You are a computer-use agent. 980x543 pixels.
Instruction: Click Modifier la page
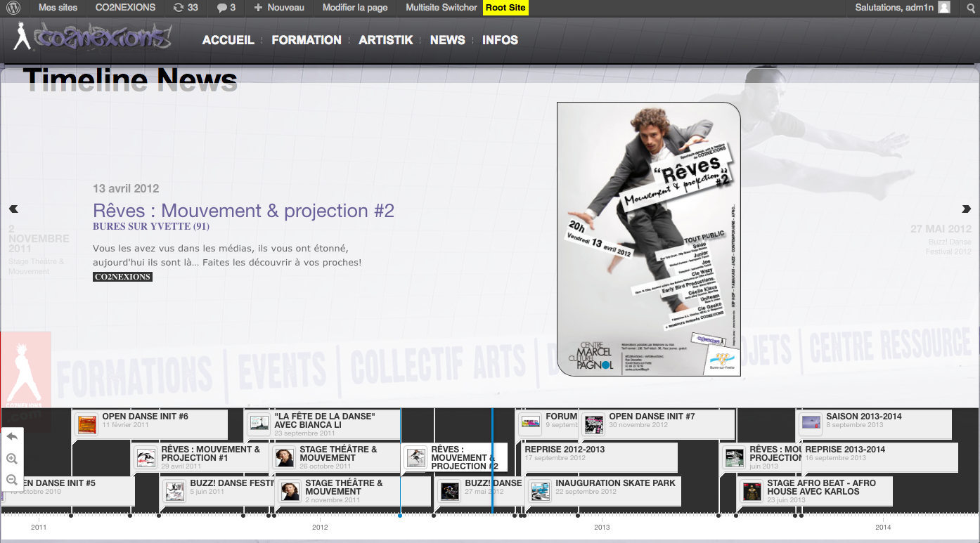355,8
